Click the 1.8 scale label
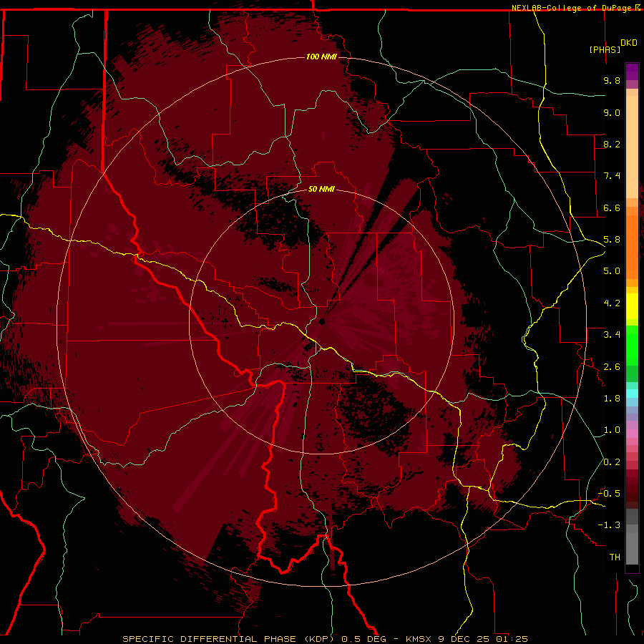The image size is (644, 644). 612,399
